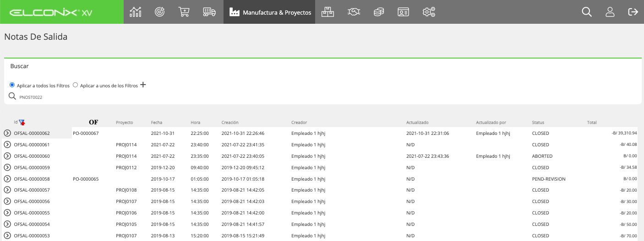The image size is (644, 241).
Task: Open the gears configuration module icon
Action: click(429, 12)
